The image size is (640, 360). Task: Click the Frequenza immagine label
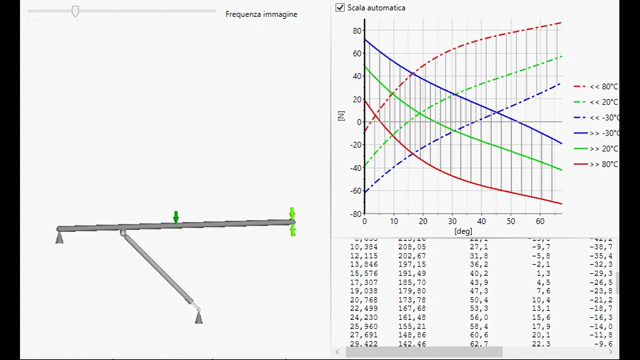point(261,14)
